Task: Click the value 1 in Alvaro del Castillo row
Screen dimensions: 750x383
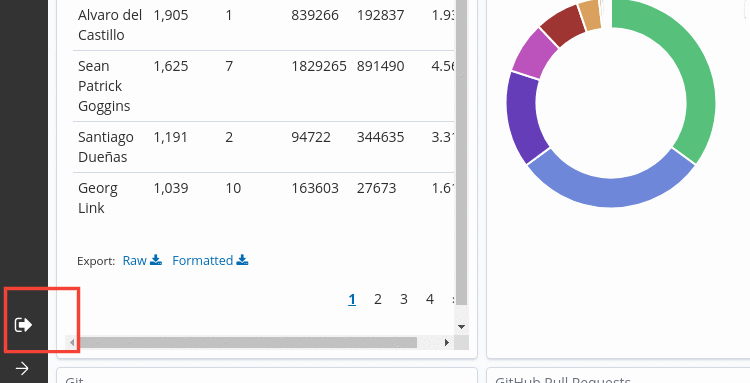Action: tap(229, 15)
